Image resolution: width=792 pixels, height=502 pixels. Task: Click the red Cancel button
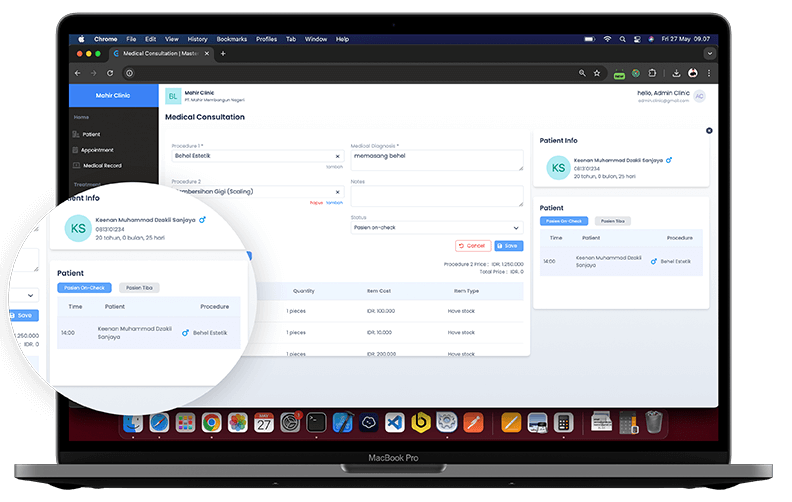(x=472, y=245)
